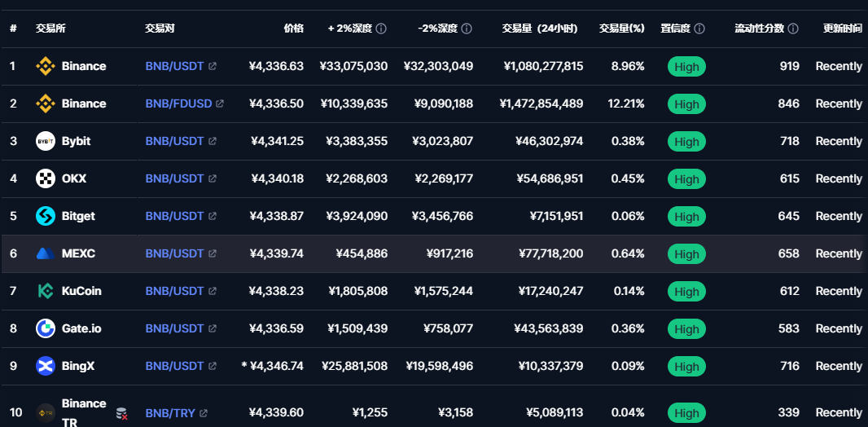
Task: Open the Bitget exchange name link
Action: pos(78,216)
